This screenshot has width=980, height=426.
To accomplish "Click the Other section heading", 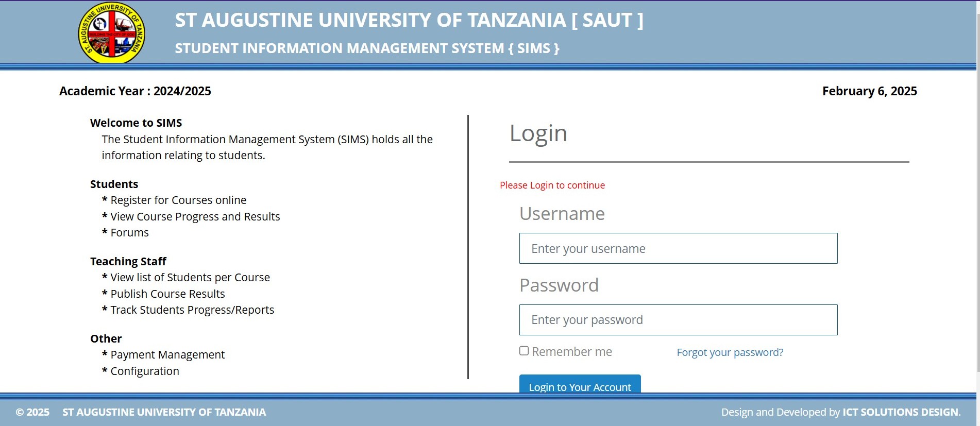I will 106,338.
